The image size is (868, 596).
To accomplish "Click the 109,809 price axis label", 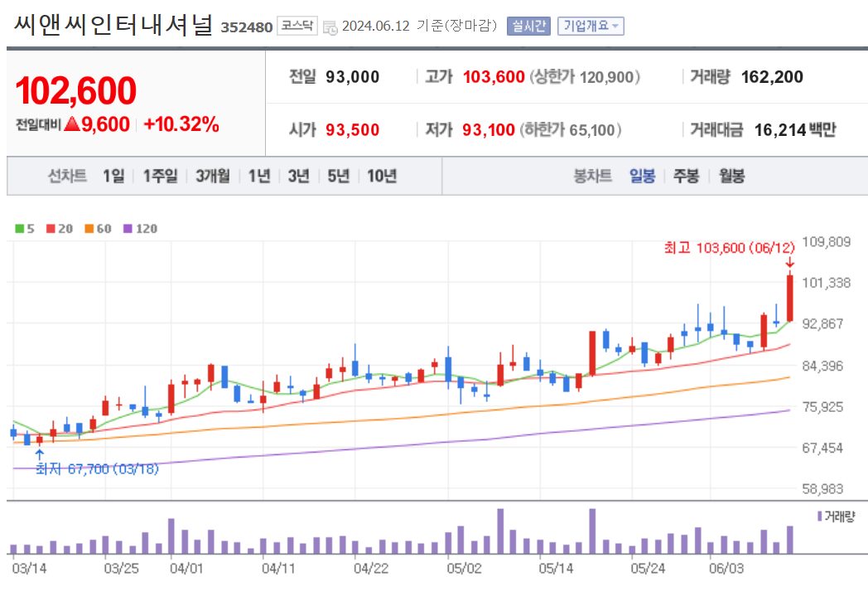I will [x=827, y=242].
